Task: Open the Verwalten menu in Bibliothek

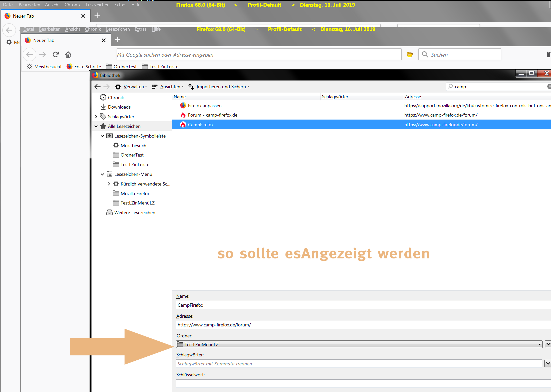Action: coord(131,87)
